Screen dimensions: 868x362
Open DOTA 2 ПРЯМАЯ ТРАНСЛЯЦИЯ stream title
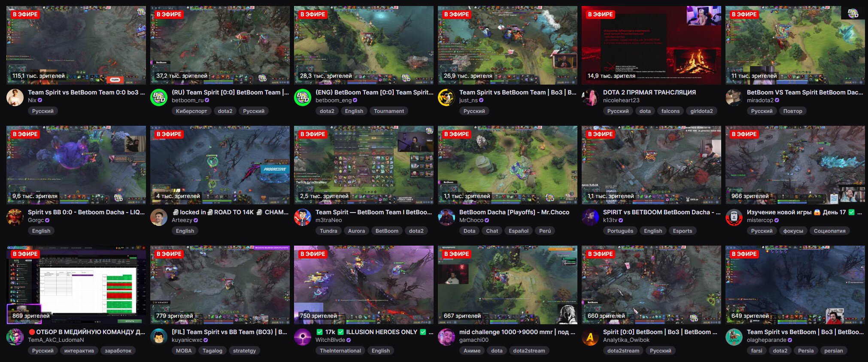point(649,92)
